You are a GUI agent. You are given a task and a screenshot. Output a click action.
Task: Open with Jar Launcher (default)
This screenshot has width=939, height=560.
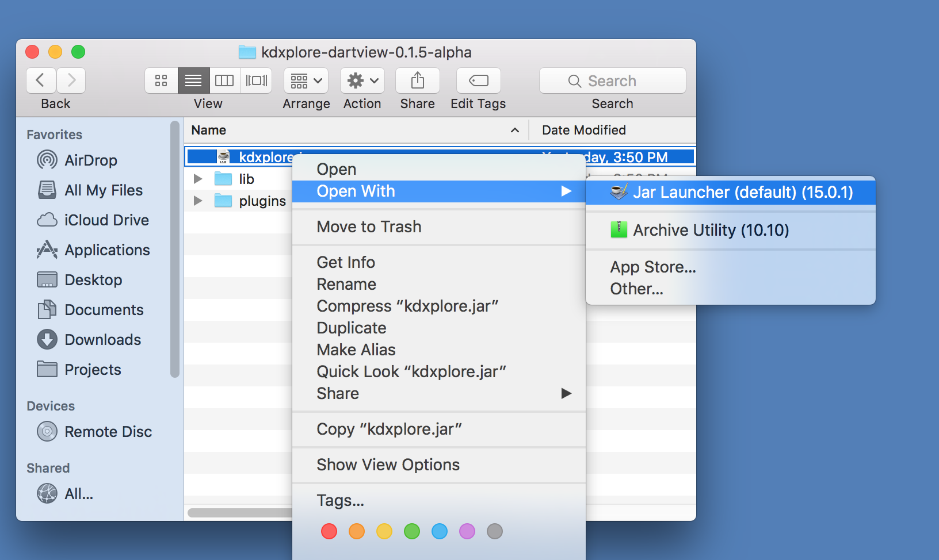731,192
